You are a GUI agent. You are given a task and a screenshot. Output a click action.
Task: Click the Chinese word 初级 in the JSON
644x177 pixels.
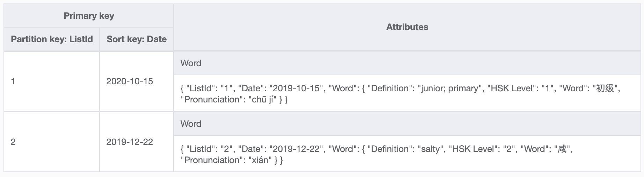(605, 88)
